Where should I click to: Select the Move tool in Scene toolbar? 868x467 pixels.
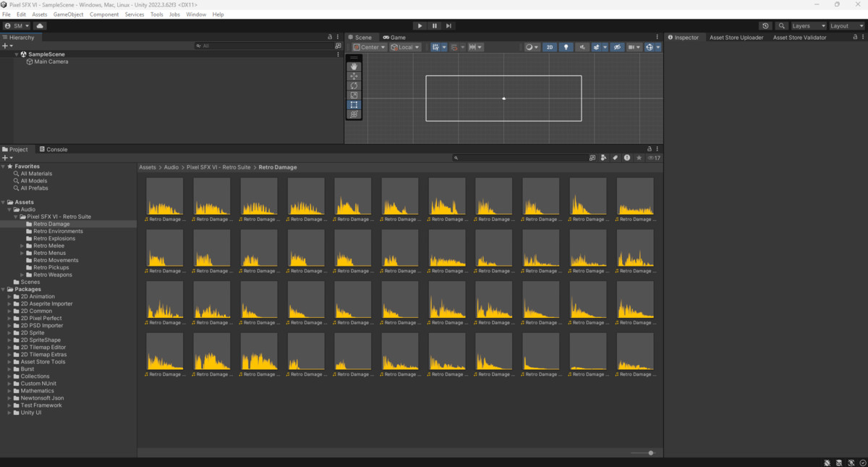354,76
